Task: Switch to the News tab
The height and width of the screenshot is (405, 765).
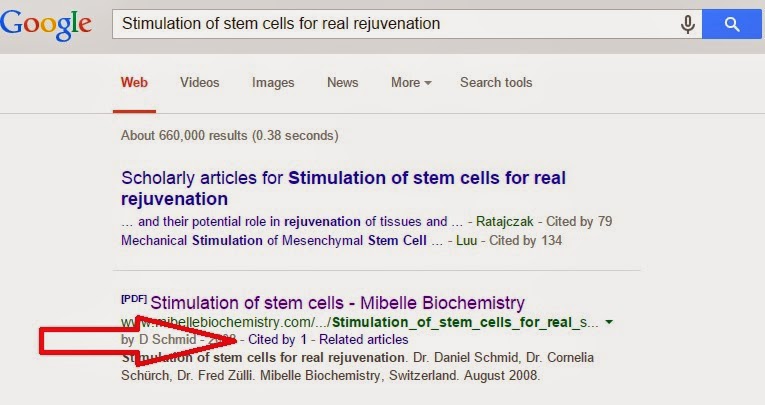Action: (x=342, y=82)
